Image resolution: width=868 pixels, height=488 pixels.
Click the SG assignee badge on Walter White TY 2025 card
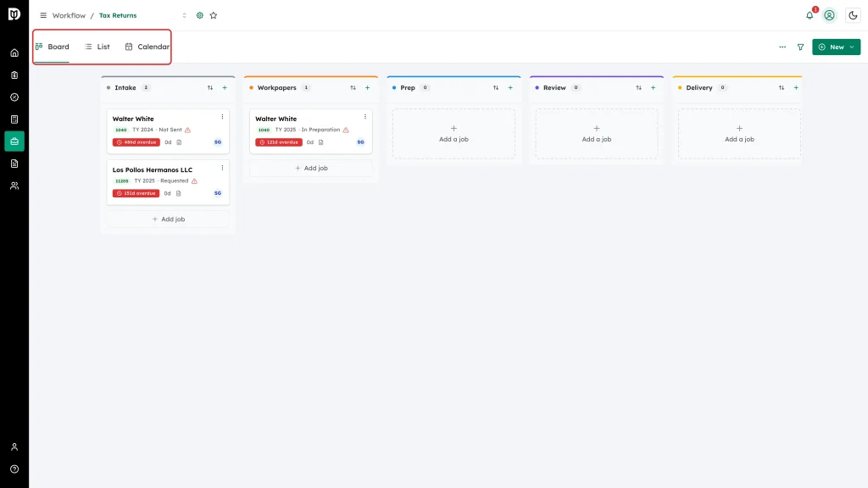[x=360, y=142]
